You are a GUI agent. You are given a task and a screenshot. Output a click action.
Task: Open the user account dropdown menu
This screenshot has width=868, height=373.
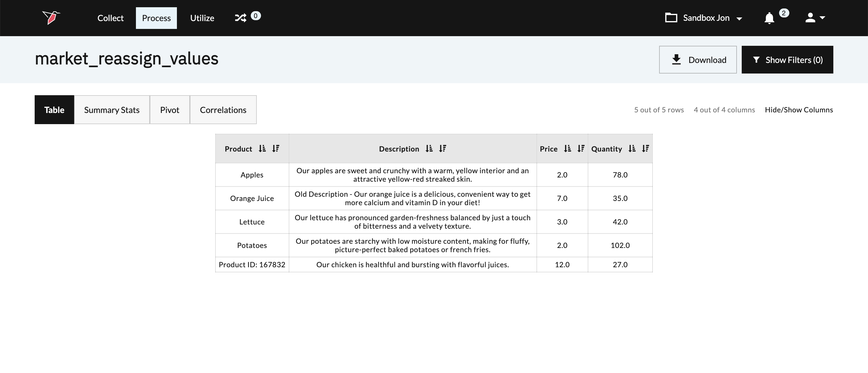point(815,18)
